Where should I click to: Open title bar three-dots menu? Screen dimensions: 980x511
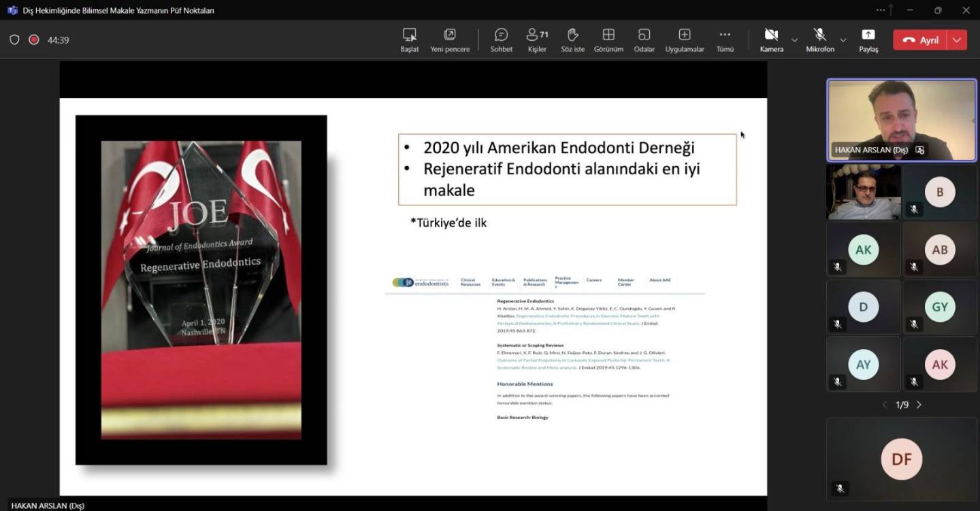[x=881, y=10]
